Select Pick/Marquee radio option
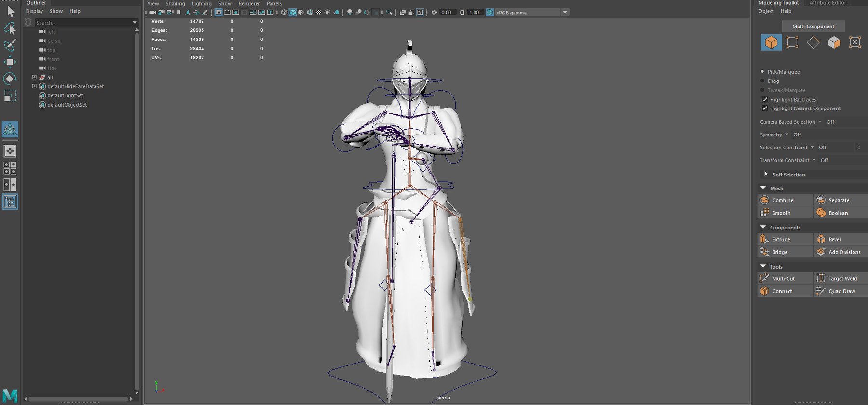This screenshot has height=405, width=868. [762, 71]
